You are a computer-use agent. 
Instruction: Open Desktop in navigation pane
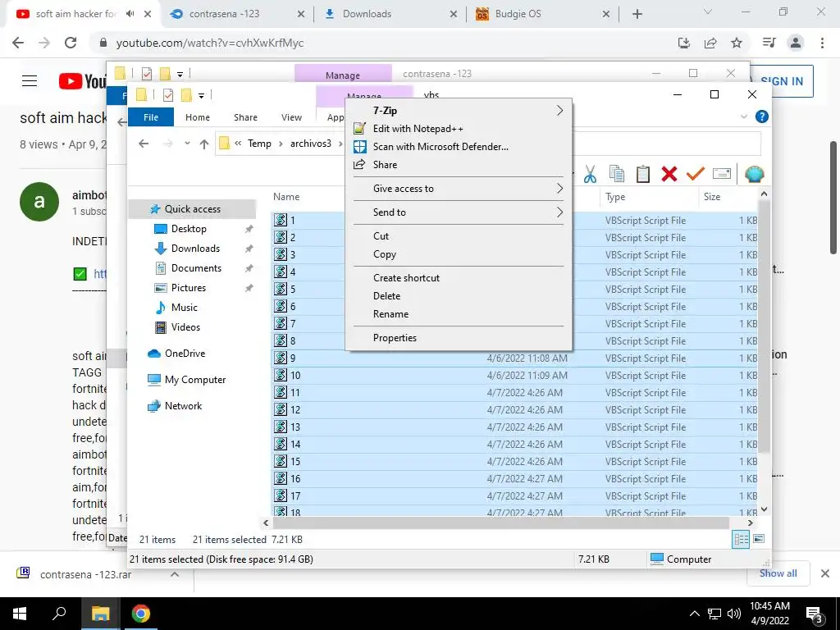[x=189, y=229]
